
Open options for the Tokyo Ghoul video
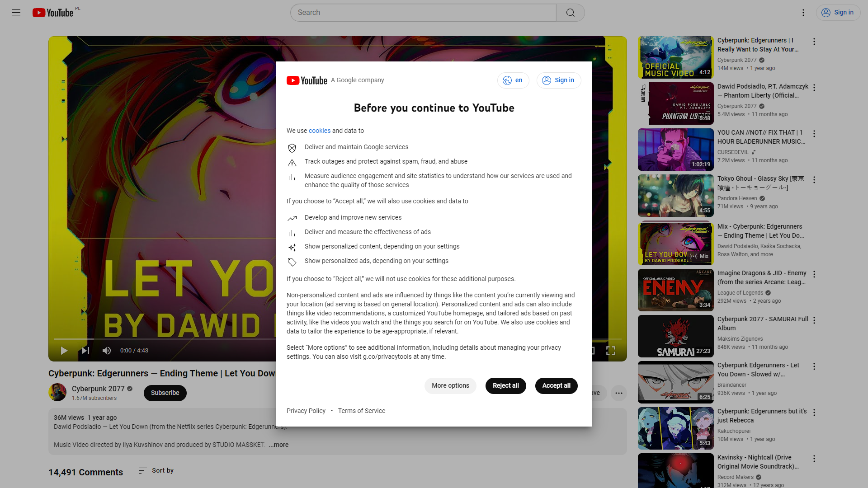point(814,180)
